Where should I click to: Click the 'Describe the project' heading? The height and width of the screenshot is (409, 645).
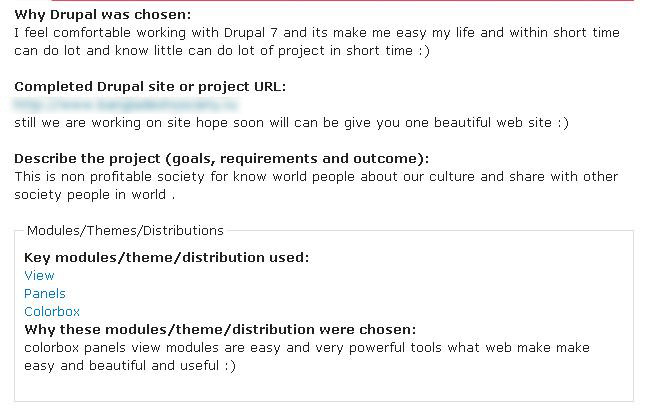pyautogui.click(x=222, y=158)
